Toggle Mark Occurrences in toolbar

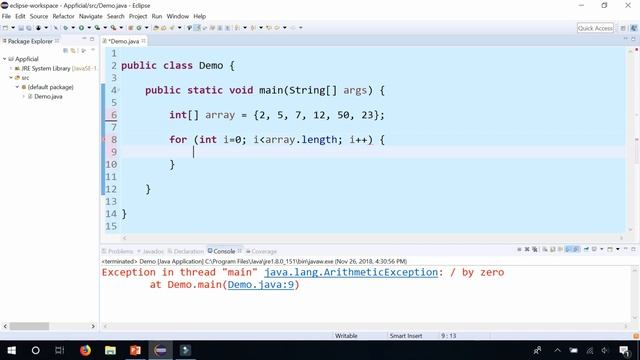pos(197,28)
